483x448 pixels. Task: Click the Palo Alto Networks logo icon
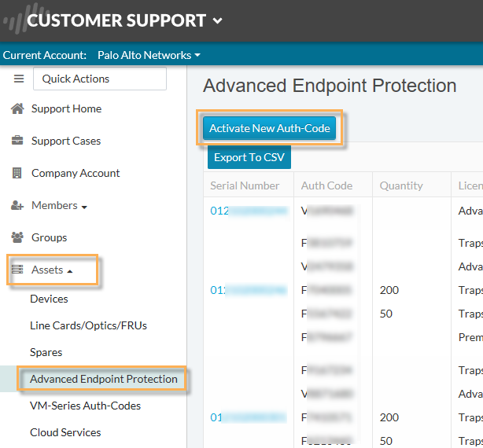point(13,20)
